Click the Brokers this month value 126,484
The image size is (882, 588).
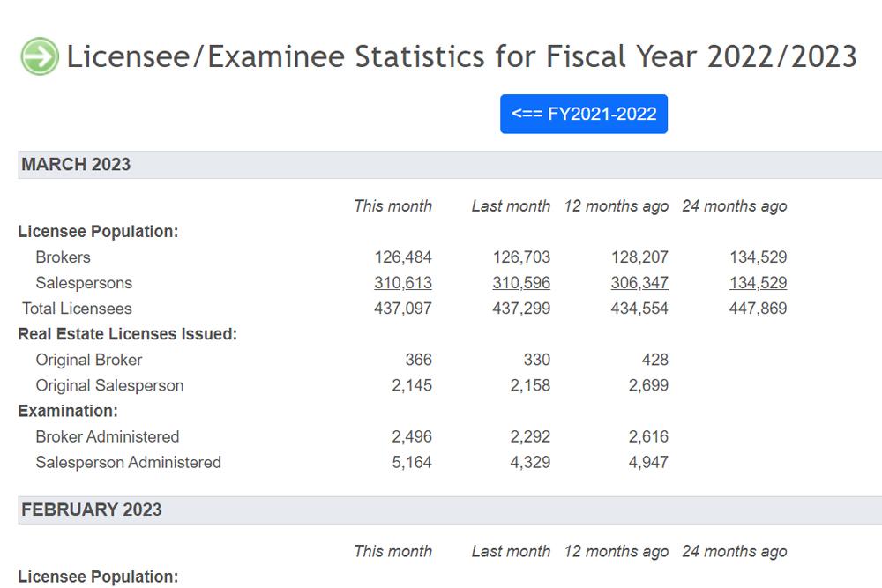(x=403, y=257)
